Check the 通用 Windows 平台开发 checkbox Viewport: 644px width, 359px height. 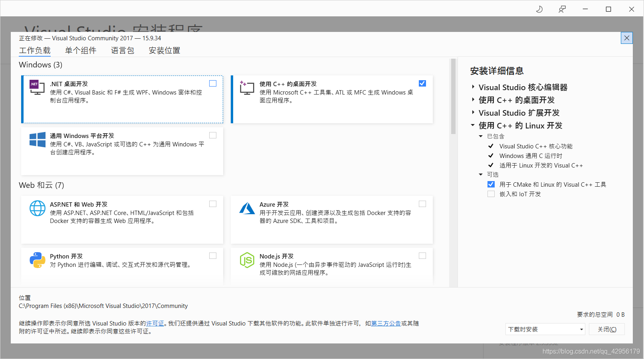pyautogui.click(x=213, y=135)
